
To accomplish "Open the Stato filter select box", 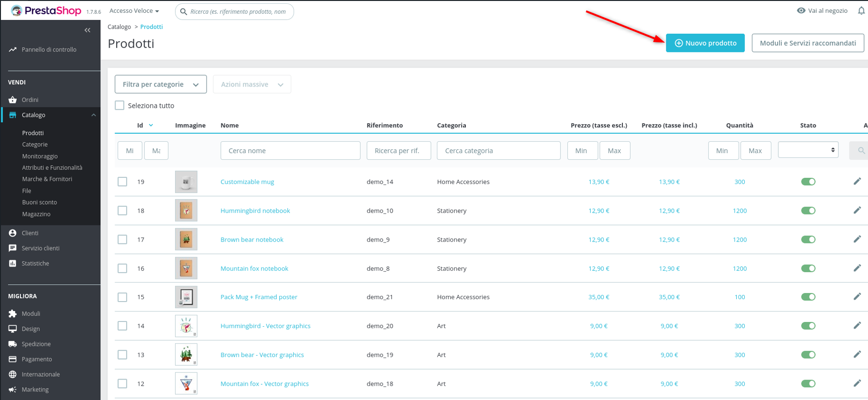I will coord(808,150).
